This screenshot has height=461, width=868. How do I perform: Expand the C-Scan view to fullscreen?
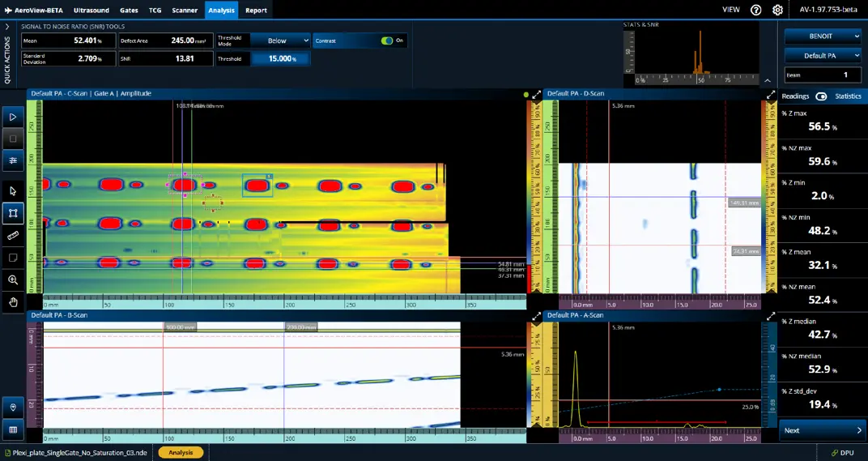tap(536, 95)
